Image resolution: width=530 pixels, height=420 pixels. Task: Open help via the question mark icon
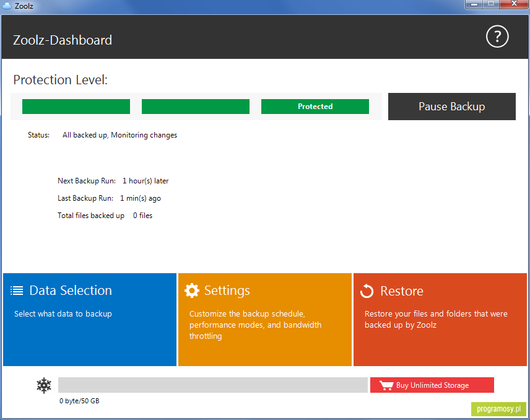click(497, 37)
